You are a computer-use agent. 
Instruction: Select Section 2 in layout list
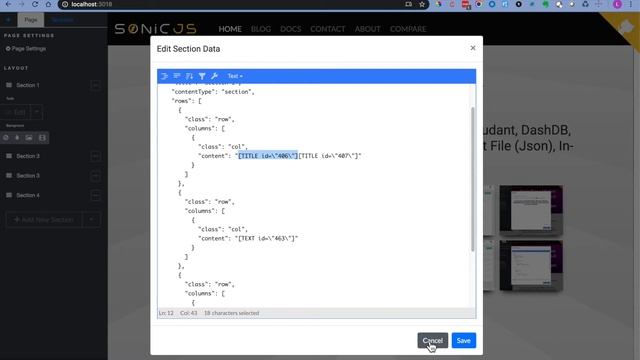(28, 156)
